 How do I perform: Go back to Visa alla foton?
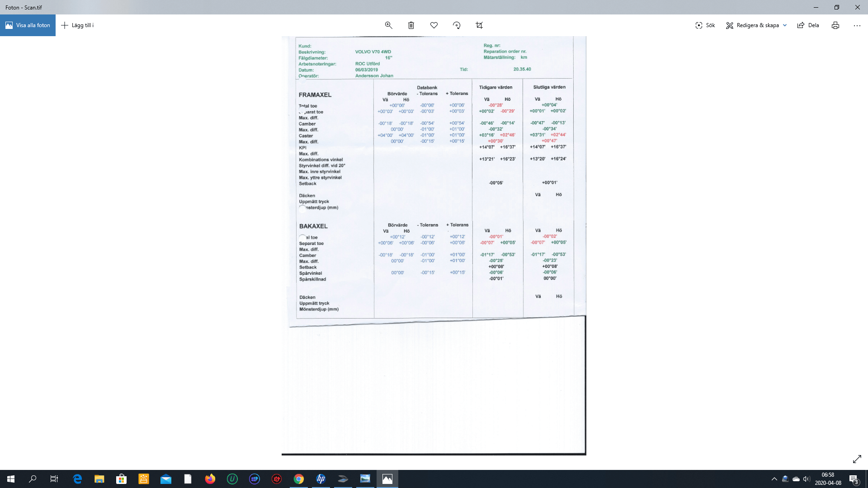coord(28,25)
